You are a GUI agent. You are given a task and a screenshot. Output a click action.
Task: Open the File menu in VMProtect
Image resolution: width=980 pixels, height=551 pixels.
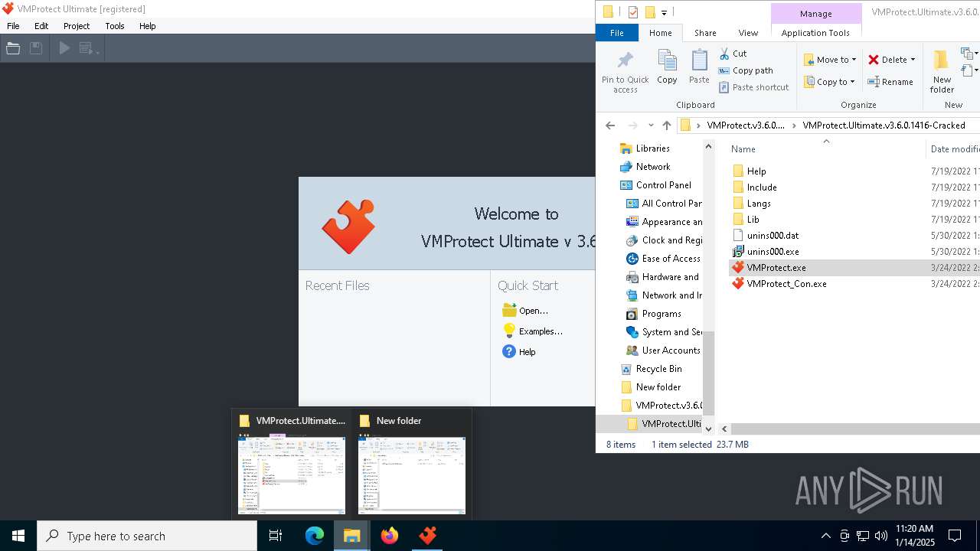click(13, 26)
